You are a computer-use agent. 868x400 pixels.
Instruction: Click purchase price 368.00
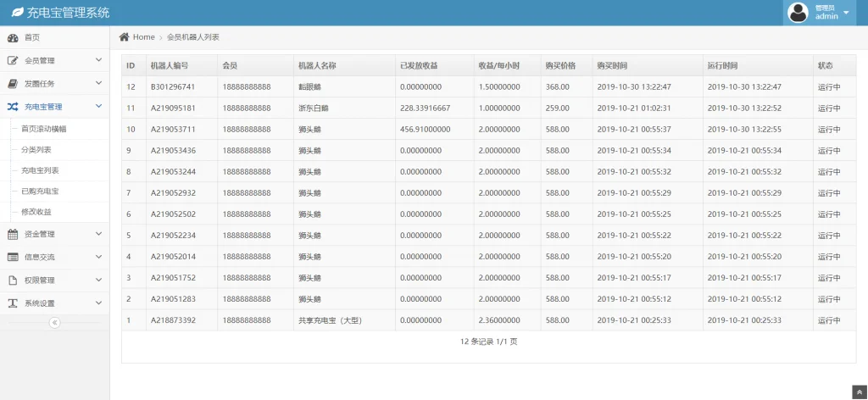pyautogui.click(x=557, y=86)
